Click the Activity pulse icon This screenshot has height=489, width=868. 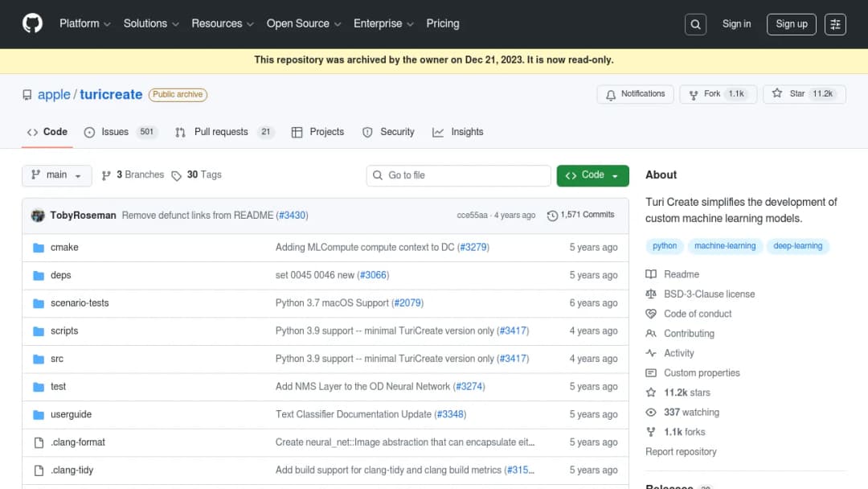(x=651, y=353)
